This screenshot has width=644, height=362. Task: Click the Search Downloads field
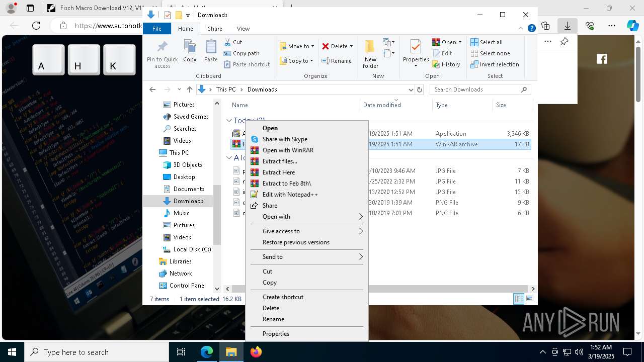480,89
